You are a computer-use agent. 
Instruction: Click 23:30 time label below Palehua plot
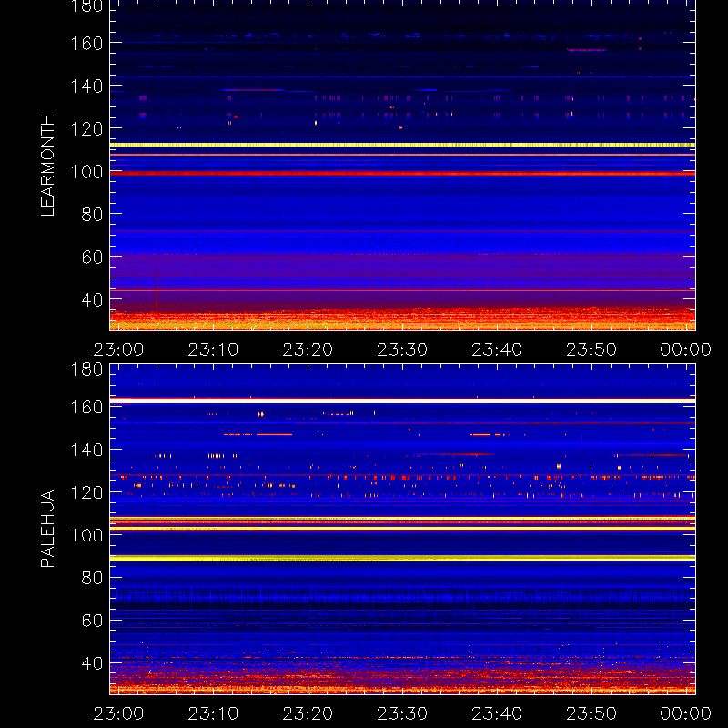coord(402,713)
